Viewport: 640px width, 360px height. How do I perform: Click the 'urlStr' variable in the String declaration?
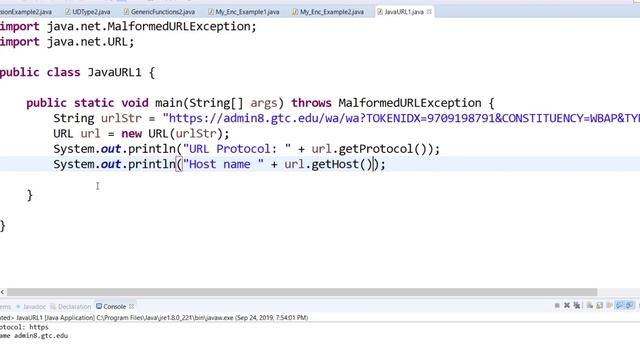(121, 118)
